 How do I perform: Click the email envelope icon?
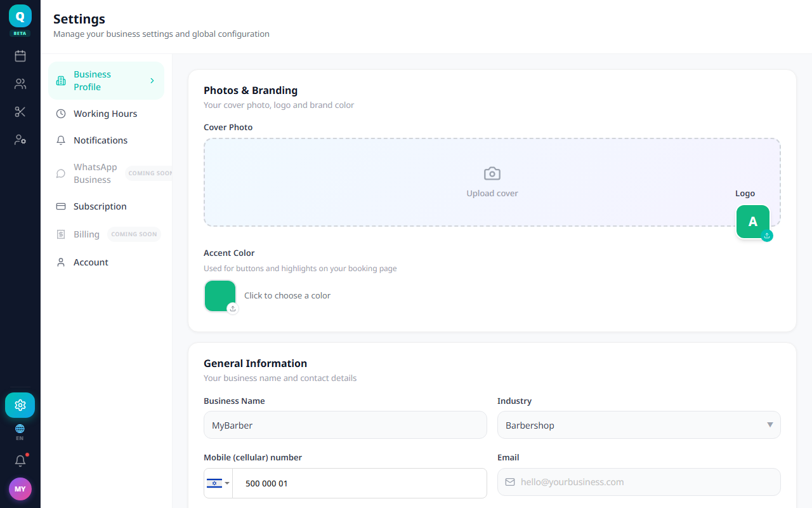pyautogui.click(x=510, y=482)
